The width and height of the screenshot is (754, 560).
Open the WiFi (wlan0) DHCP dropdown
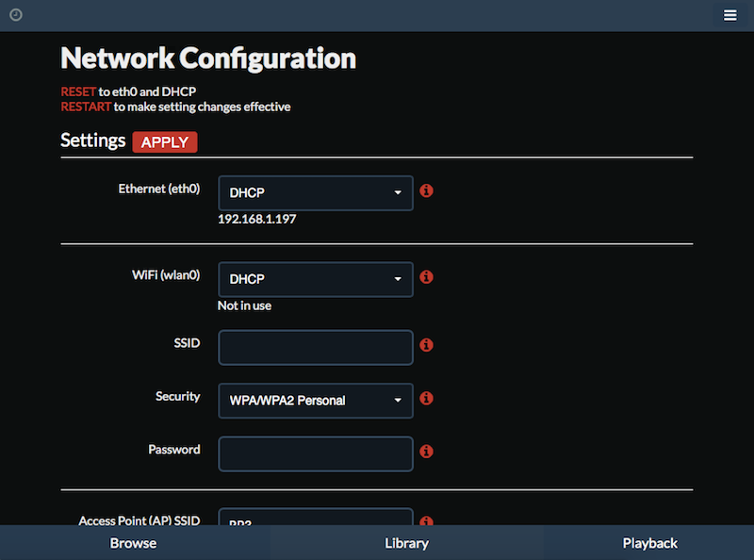(316, 279)
